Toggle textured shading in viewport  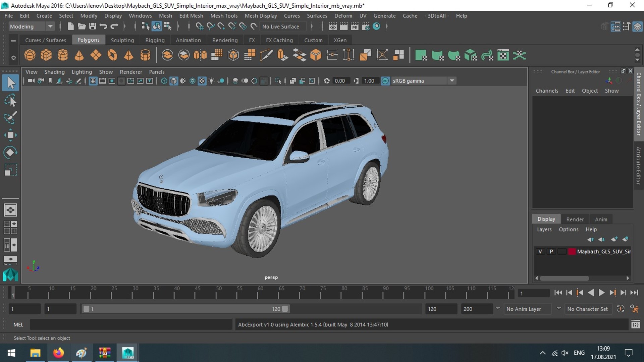tap(202, 81)
